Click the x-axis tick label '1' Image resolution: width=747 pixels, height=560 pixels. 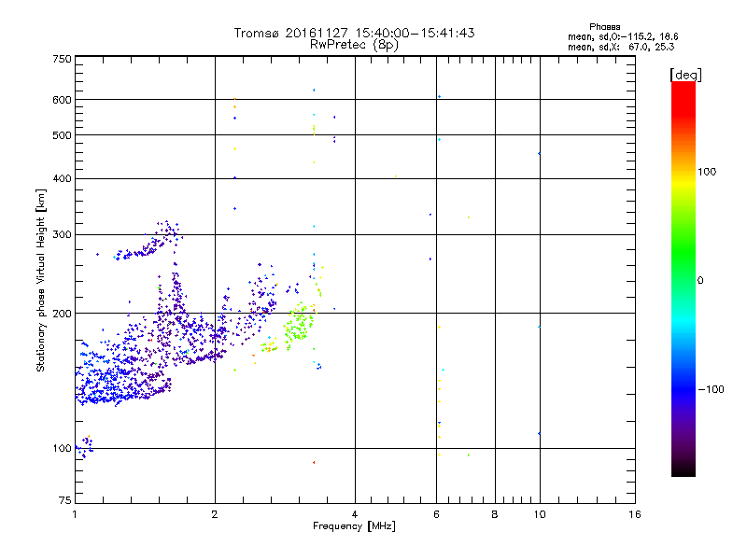pos(75,514)
